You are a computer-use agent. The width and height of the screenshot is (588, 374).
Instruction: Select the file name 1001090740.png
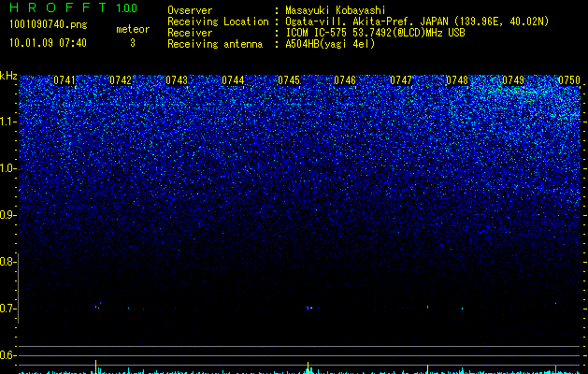49,24
